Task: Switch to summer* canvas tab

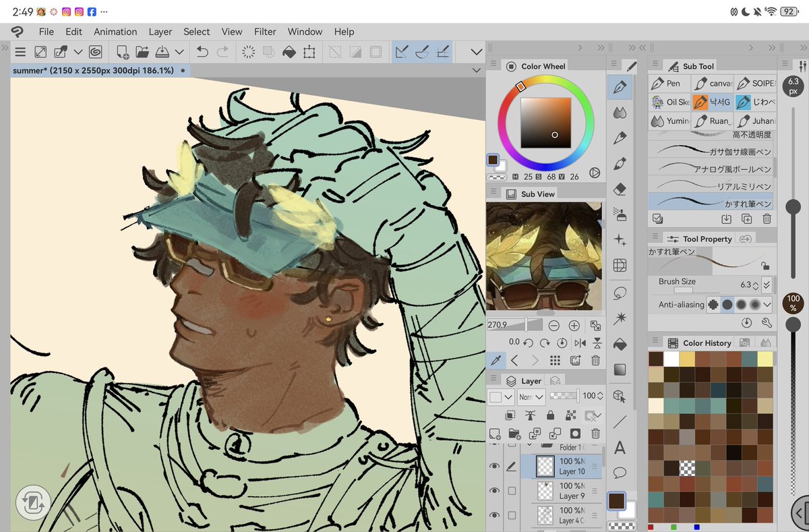Action: [100, 70]
